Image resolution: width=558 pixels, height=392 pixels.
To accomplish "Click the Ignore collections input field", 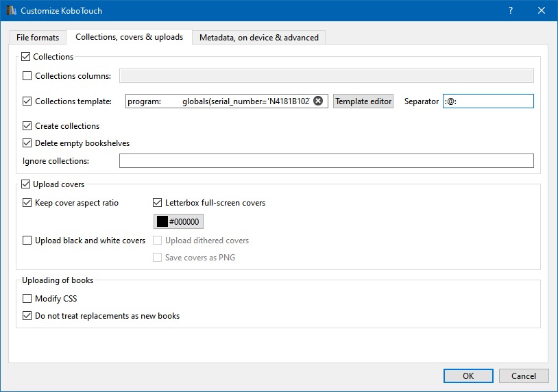I will [x=326, y=161].
